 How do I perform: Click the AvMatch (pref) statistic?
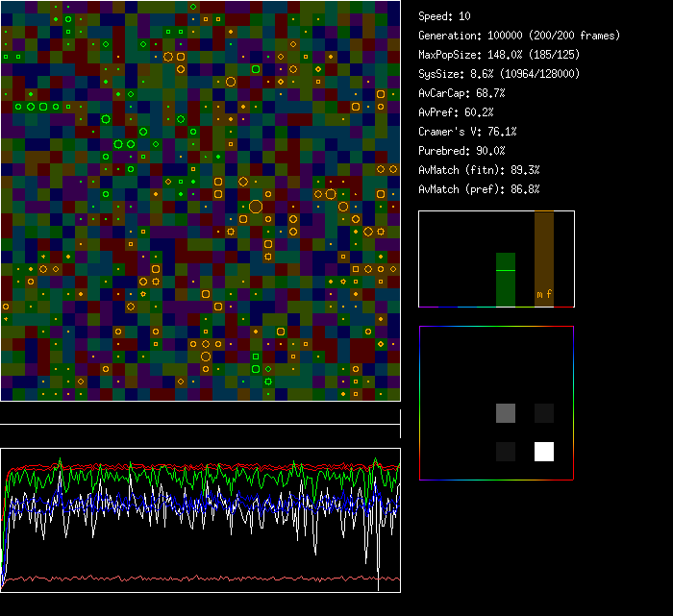[479, 189]
